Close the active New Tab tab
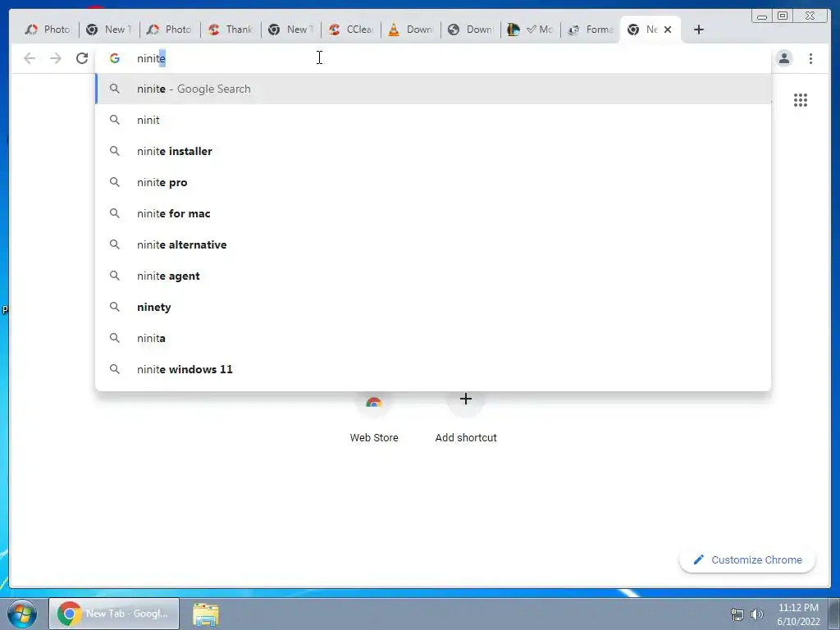Viewport: 840px width, 630px height. (668, 30)
